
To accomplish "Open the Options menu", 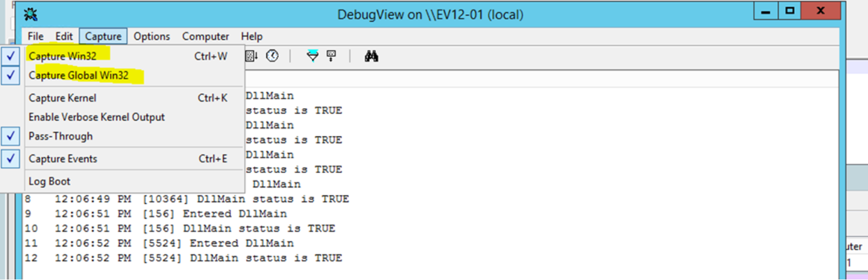I will 151,36.
